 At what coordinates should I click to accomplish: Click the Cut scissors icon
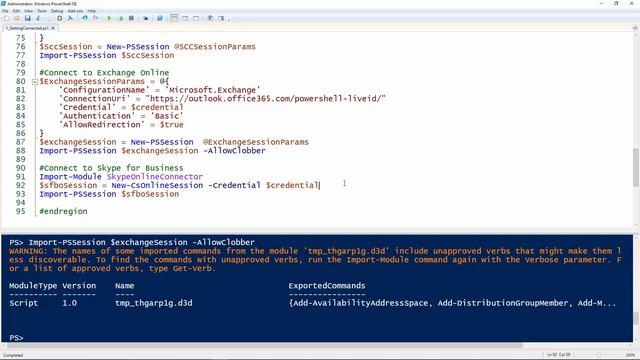[38, 18]
